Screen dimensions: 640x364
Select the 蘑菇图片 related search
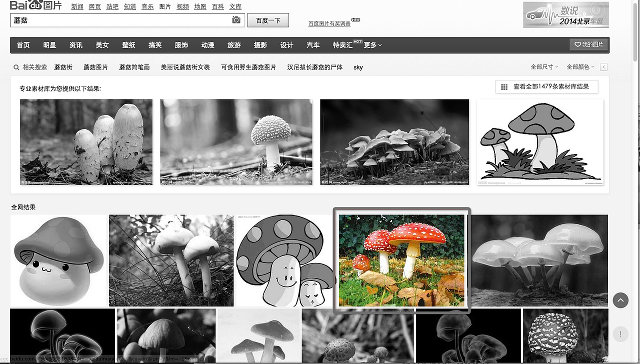(x=96, y=67)
